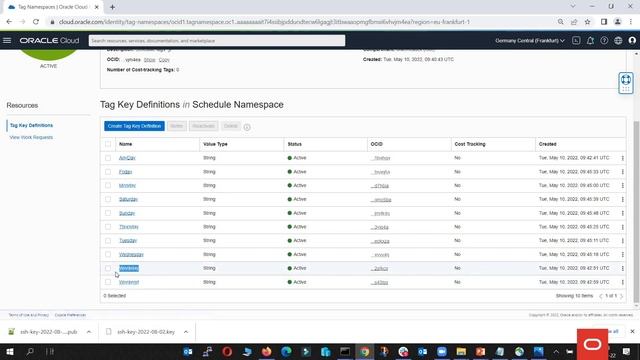Open Cloud Shell developer tools icon
640x360 pixels.
coord(576,40)
